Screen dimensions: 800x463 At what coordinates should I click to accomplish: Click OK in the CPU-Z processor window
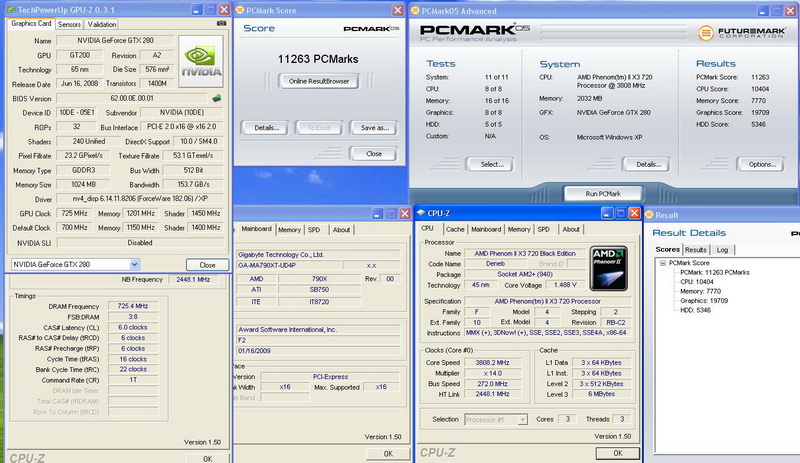(x=618, y=453)
